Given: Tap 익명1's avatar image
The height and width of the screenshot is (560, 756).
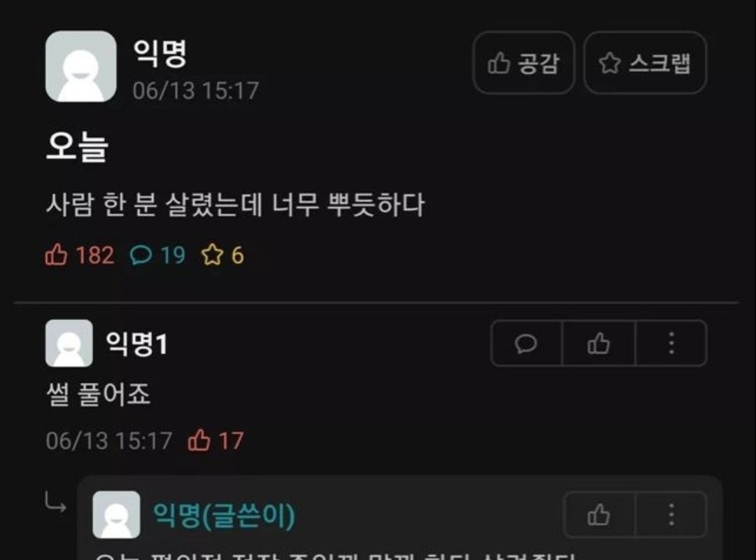Looking at the screenshot, I should pos(69,343).
